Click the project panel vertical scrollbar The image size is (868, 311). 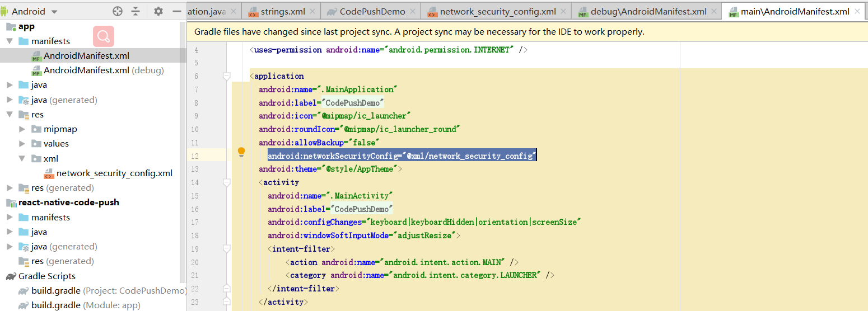tap(183, 151)
